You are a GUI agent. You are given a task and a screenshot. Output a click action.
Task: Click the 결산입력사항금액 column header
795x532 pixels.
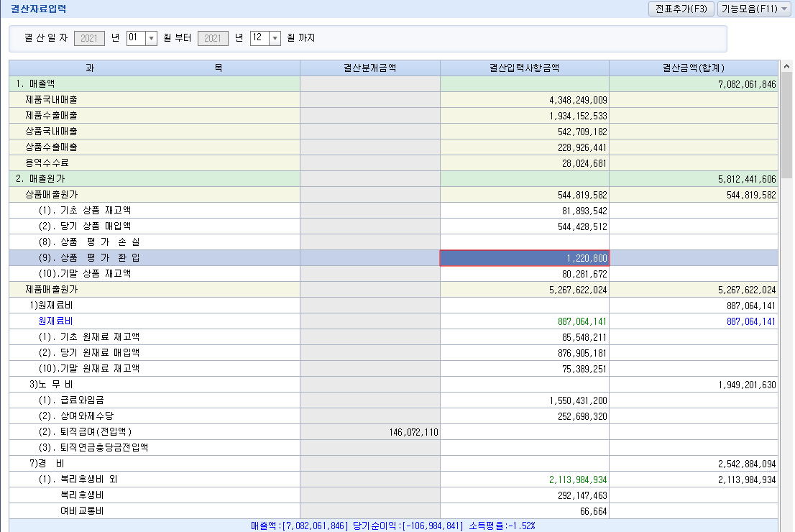coord(524,68)
